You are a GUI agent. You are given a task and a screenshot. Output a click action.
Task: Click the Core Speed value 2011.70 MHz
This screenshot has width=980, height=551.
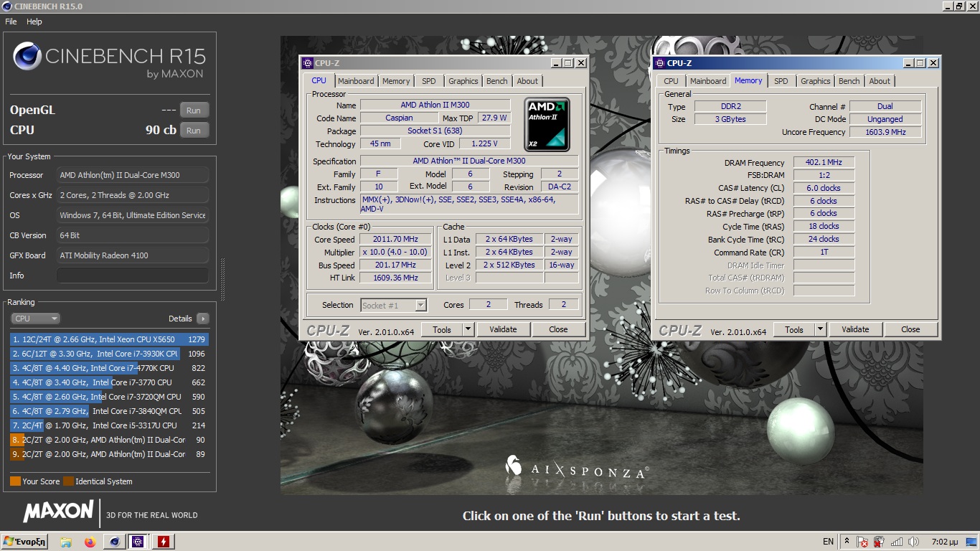coord(395,240)
